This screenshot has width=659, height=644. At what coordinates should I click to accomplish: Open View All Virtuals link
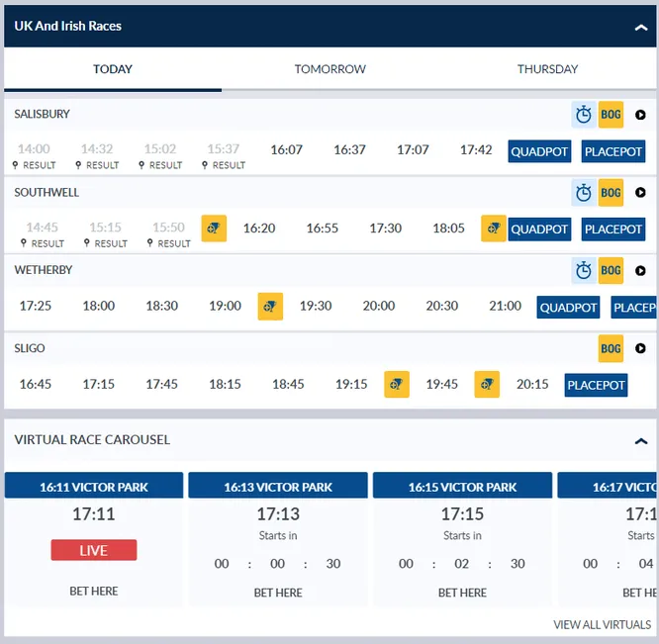point(602,624)
